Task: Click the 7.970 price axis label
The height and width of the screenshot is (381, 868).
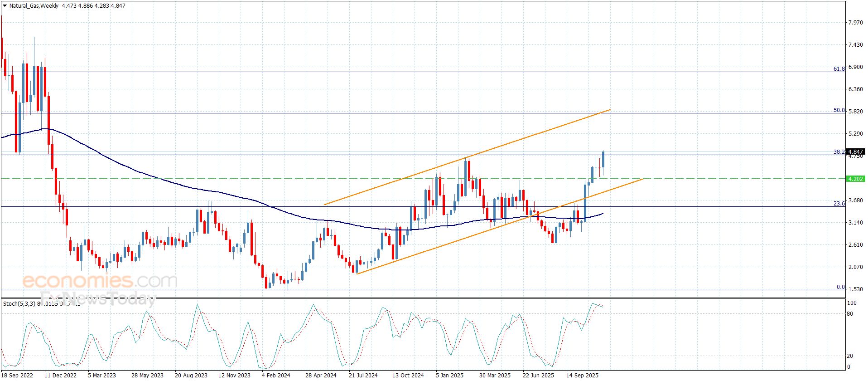Action: click(x=855, y=23)
